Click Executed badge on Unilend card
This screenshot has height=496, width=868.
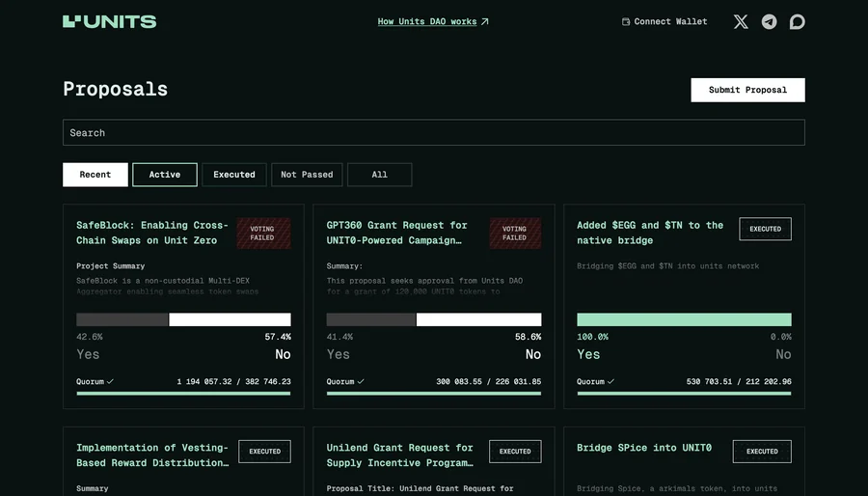coord(515,452)
